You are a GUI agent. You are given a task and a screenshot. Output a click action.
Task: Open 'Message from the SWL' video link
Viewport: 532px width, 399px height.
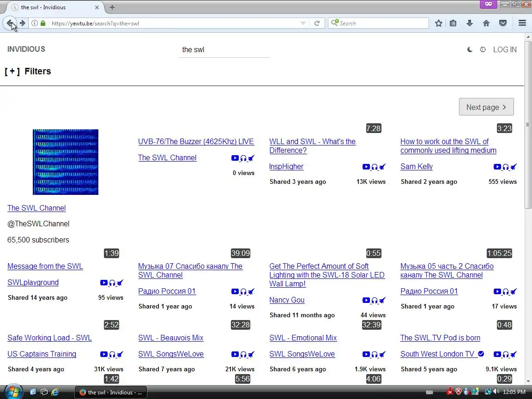[x=45, y=266]
